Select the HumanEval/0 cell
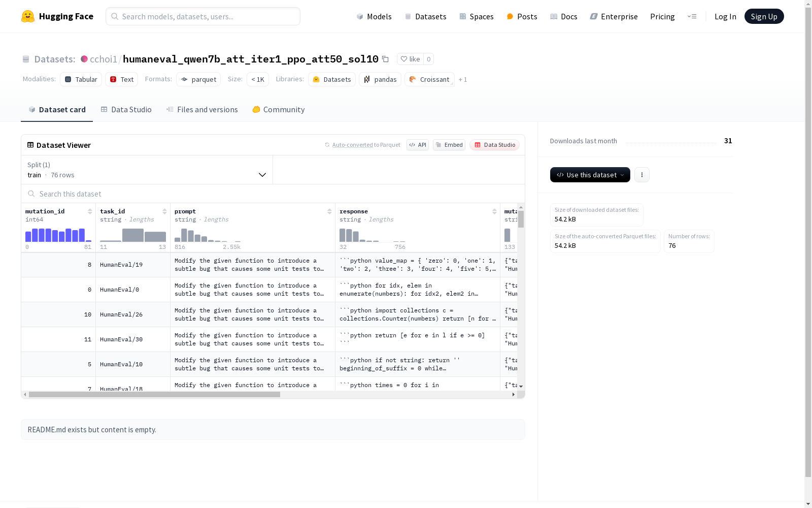Image resolution: width=812 pixels, height=508 pixels. [x=133, y=290]
